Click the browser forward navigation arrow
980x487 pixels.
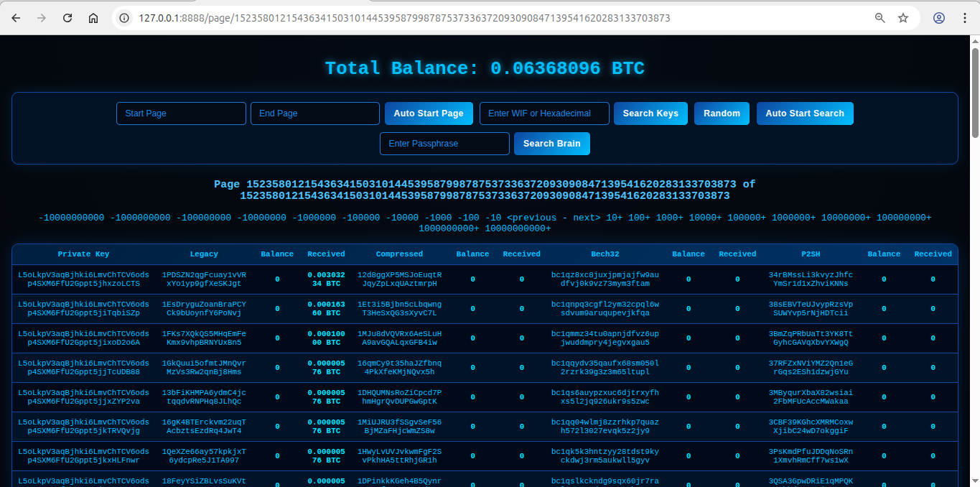click(42, 18)
